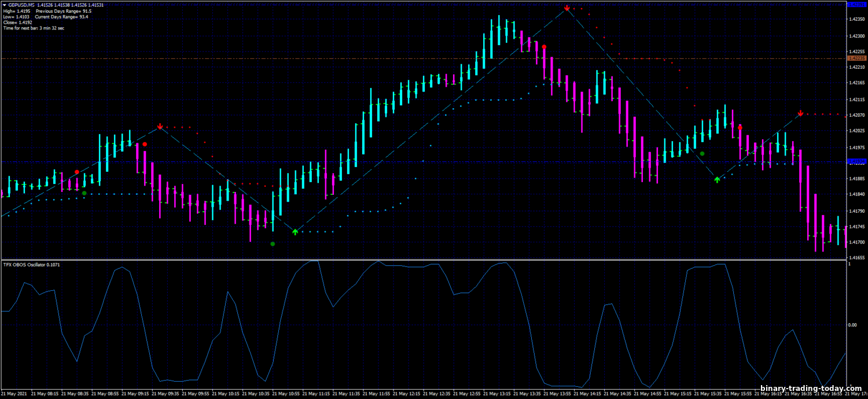This screenshot has width=868, height=399.
Task: Click the 'Low= 1.4103' readout
Action: click(x=16, y=17)
